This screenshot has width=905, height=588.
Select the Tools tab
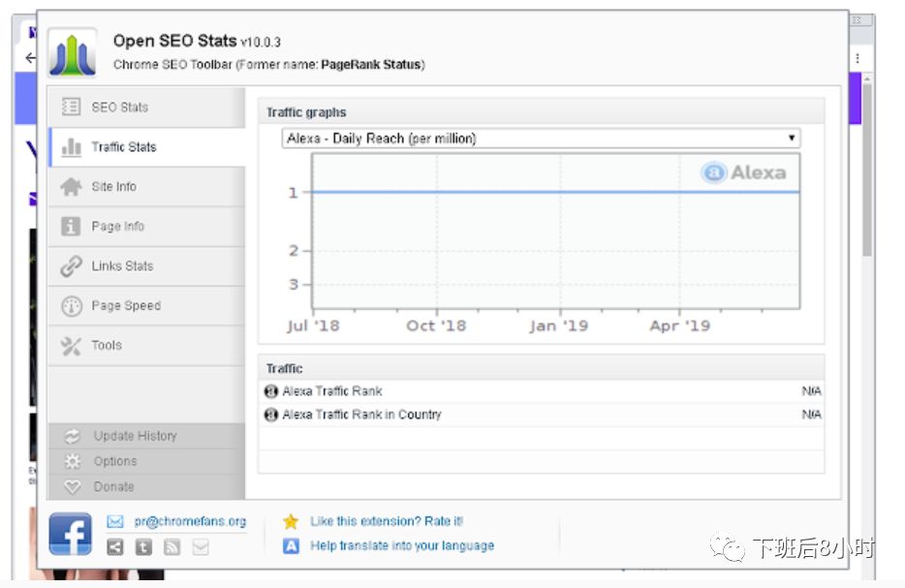146,346
